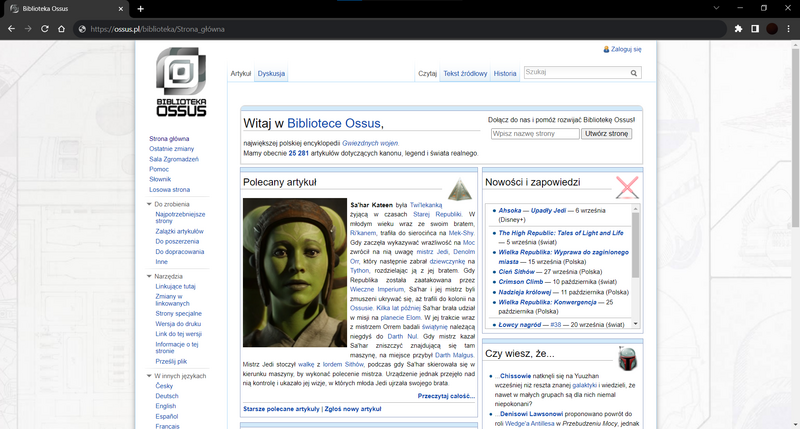The width and height of the screenshot is (800, 429).
Task: Open the browser three-dot menu
Action: (788, 29)
